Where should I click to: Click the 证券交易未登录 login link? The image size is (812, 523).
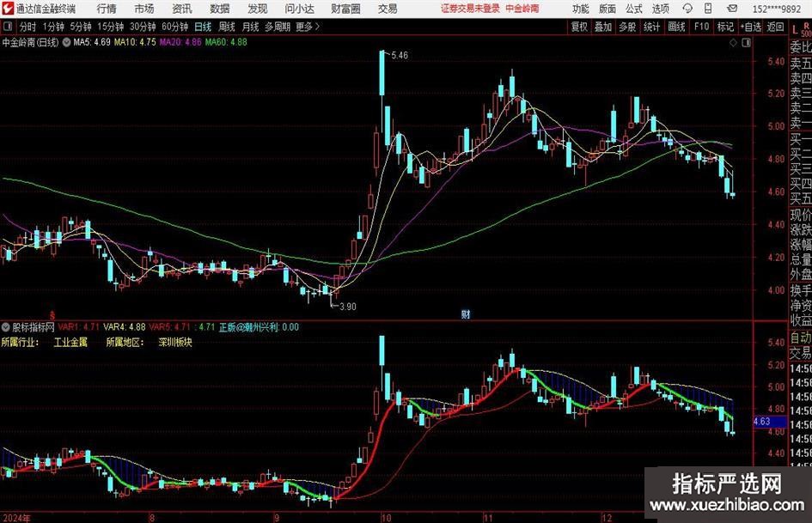(471, 9)
